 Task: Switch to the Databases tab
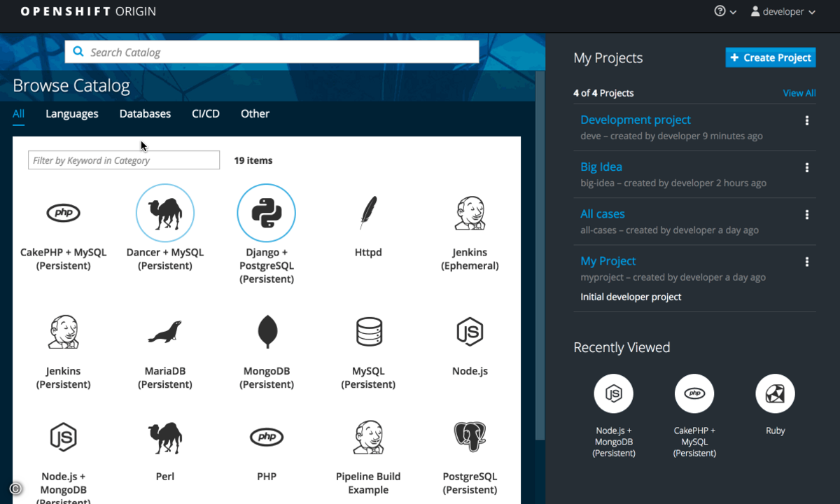click(x=145, y=113)
